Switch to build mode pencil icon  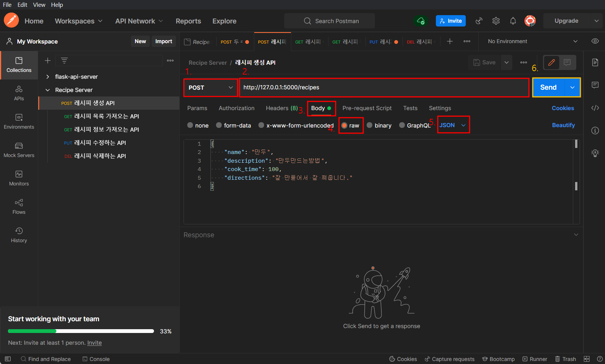tap(552, 62)
